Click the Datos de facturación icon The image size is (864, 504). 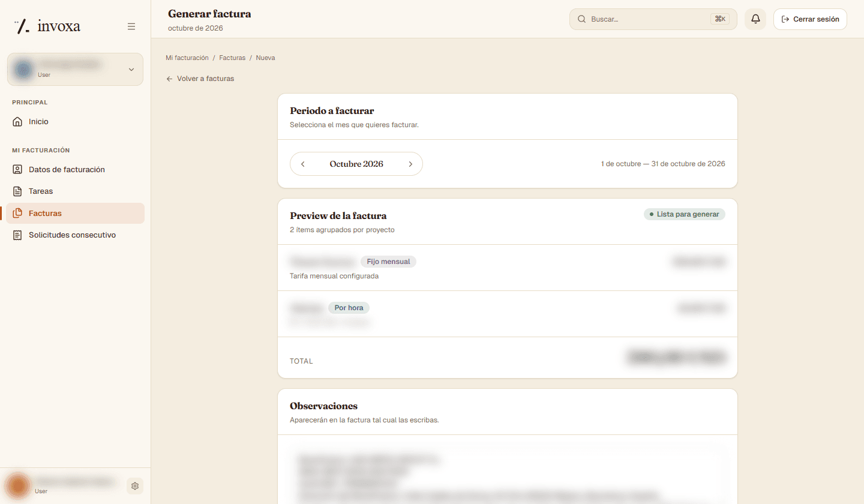coord(17,170)
